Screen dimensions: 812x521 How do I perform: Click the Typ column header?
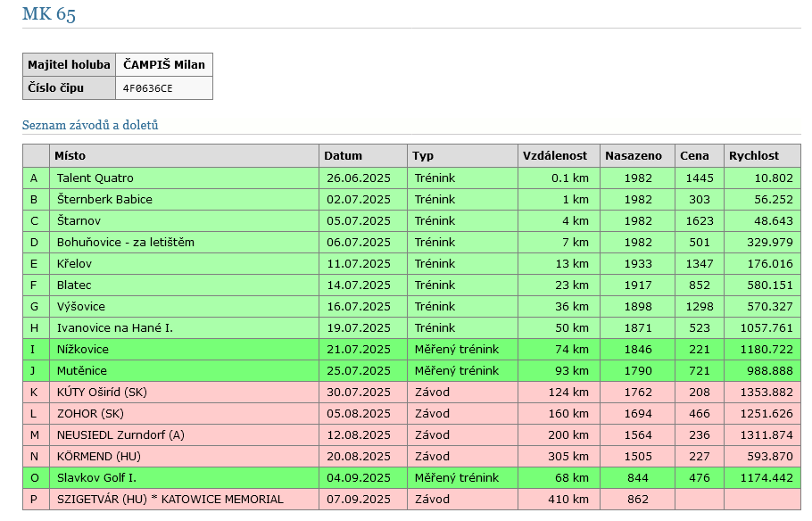[423, 156]
